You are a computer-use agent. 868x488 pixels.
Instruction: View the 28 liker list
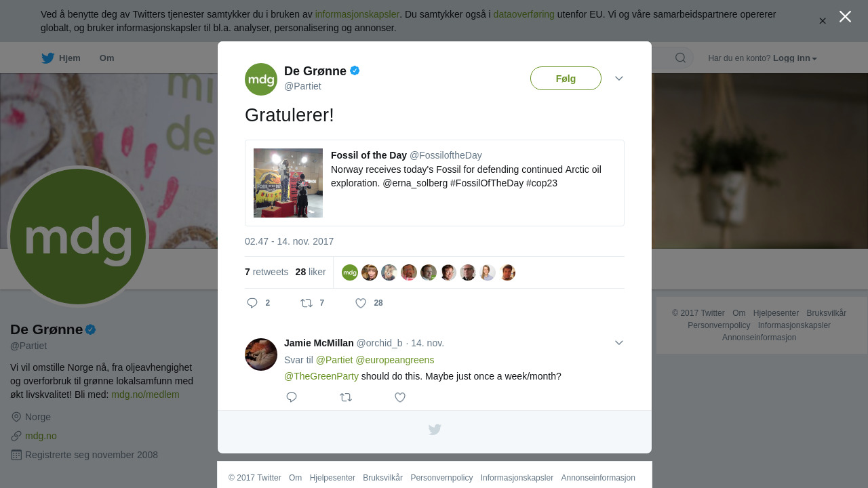click(x=311, y=272)
